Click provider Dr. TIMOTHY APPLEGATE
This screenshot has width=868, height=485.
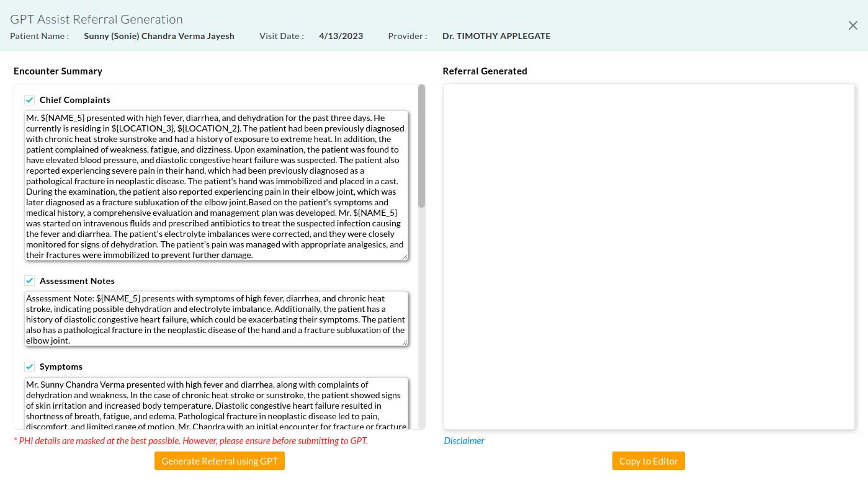(496, 36)
